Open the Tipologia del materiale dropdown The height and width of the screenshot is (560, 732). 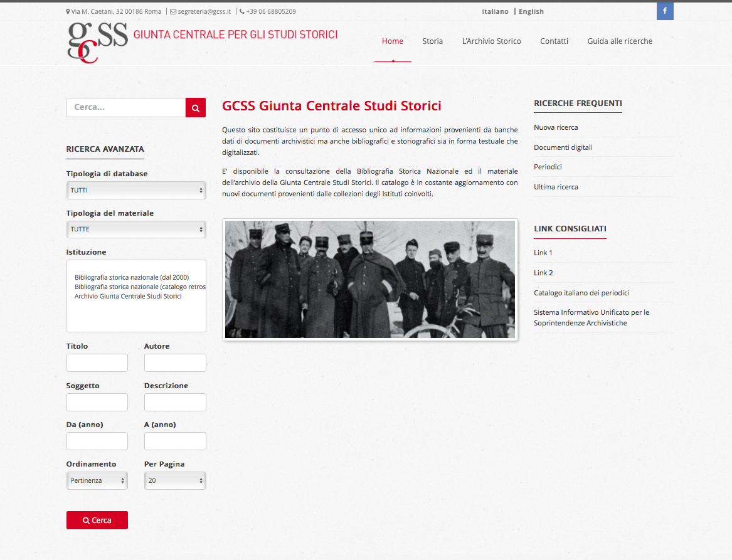136,229
